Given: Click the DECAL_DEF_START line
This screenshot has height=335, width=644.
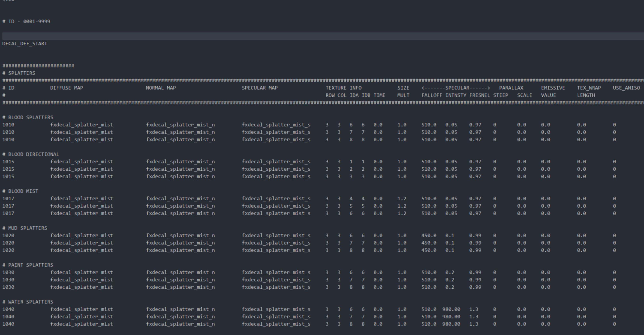Looking at the screenshot, I should point(25,43).
